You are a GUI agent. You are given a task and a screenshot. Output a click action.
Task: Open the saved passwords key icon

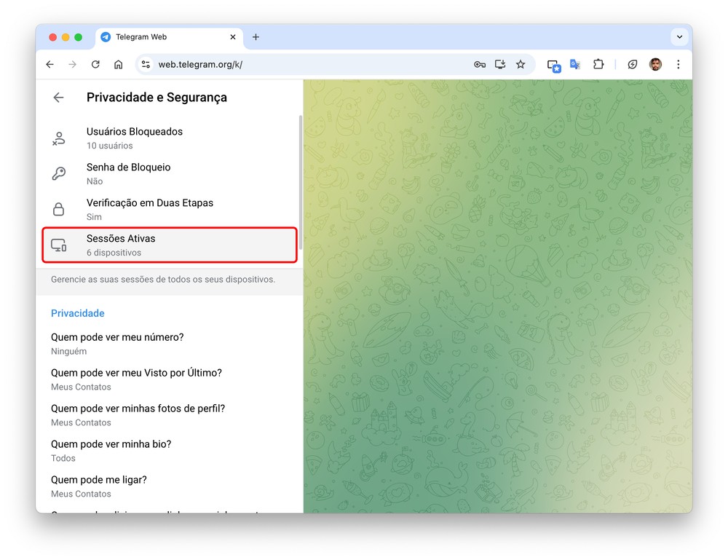coord(480,64)
